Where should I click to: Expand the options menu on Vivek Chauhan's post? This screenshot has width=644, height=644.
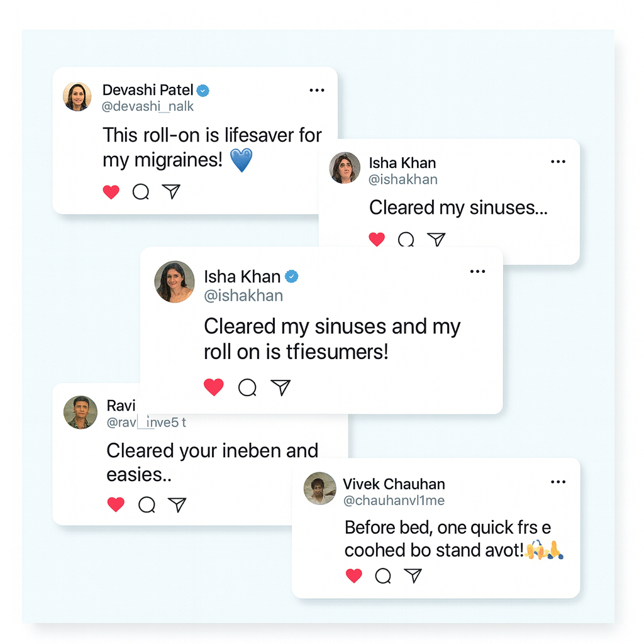click(x=558, y=482)
